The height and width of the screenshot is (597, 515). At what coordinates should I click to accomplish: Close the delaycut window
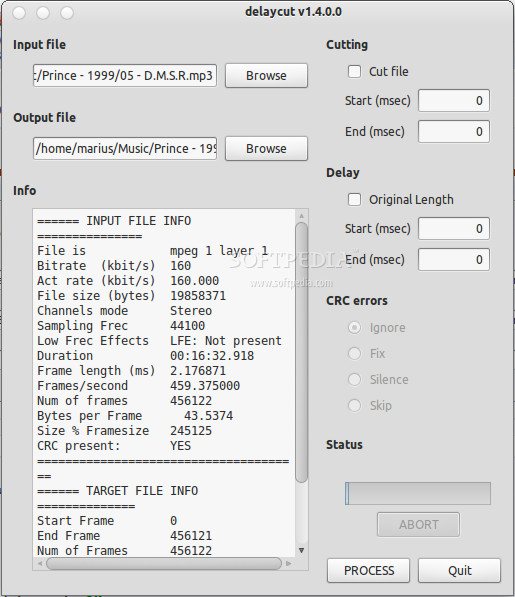click(19, 13)
